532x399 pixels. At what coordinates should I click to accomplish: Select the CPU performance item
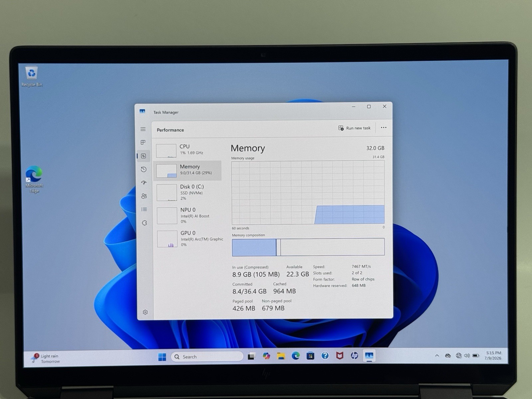coord(188,150)
